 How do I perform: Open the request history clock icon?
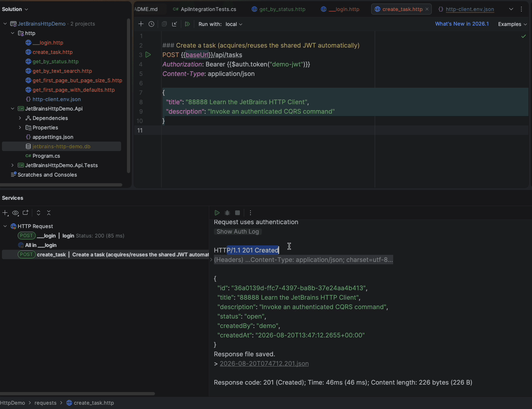coord(151,24)
